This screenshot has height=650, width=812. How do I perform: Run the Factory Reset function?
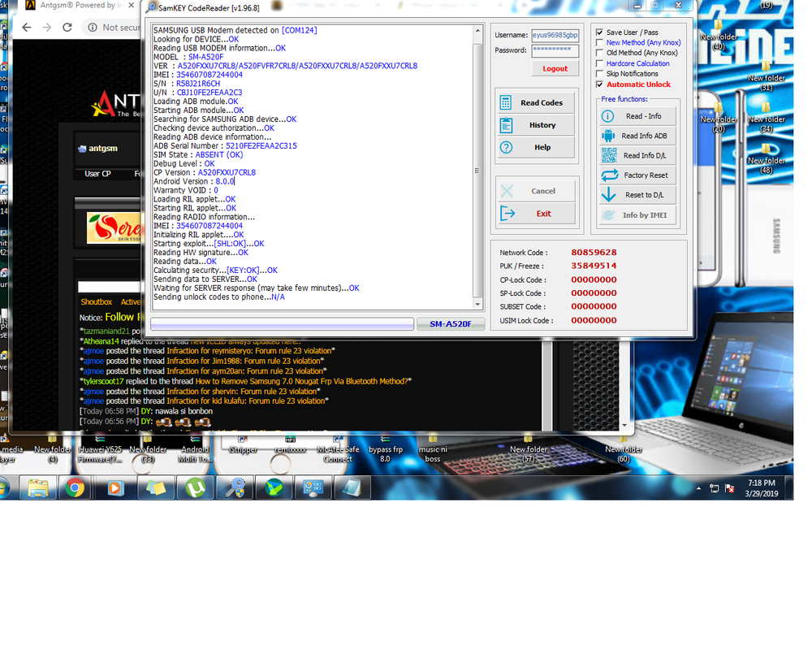pyautogui.click(x=637, y=175)
